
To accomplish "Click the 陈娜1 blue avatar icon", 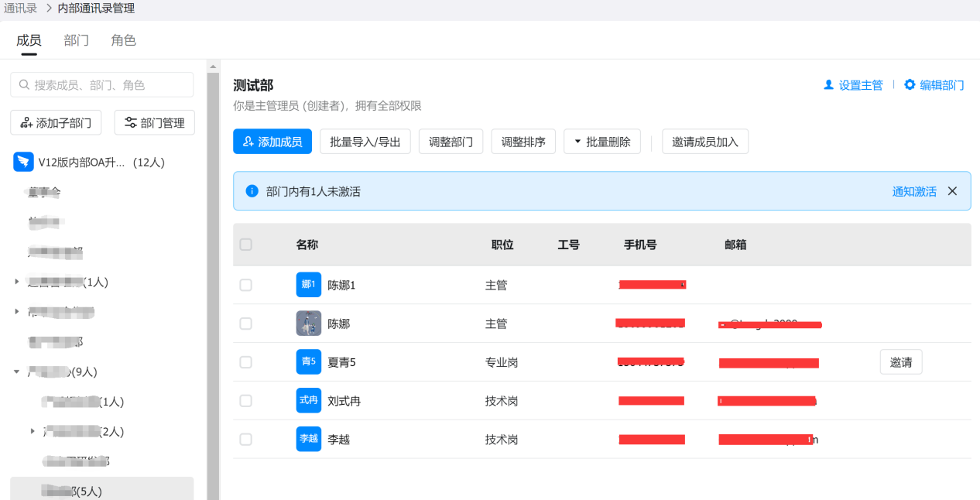I will click(308, 285).
